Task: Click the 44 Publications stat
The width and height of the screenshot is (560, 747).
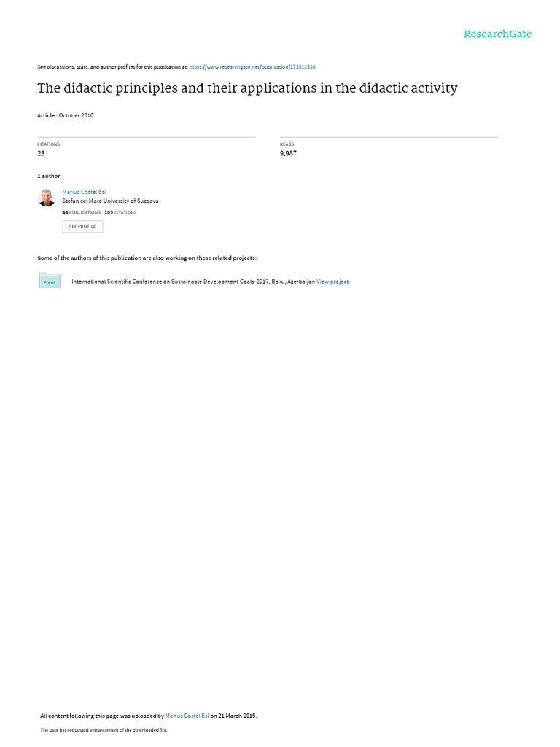Action: tap(82, 212)
